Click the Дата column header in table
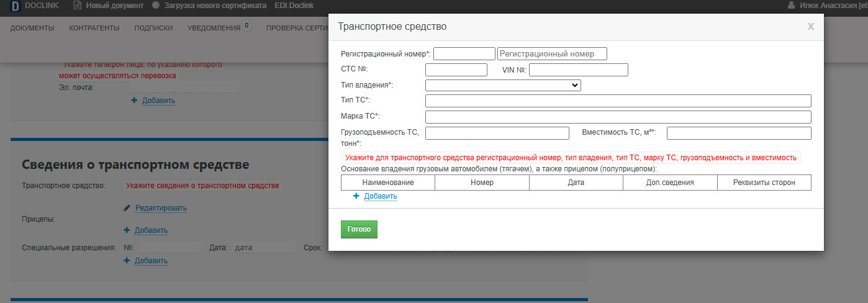Screen dimensions: 868x303 click(576, 183)
